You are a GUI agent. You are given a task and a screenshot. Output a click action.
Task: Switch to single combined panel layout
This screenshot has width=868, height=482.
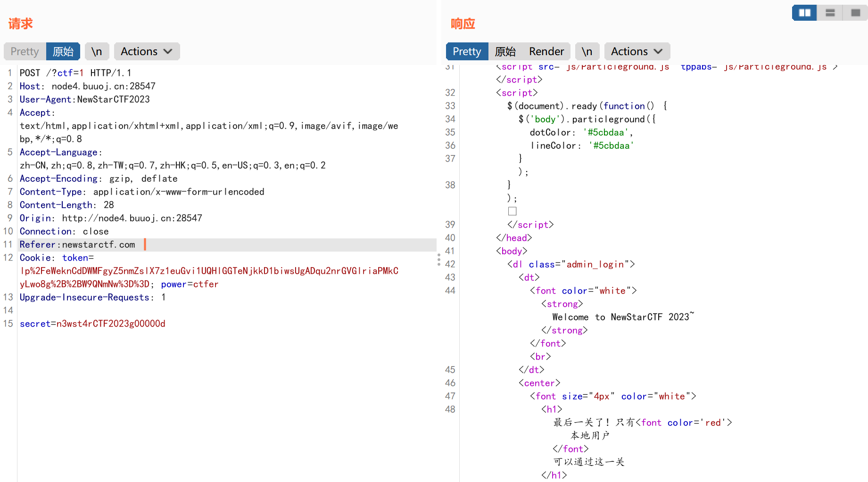point(855,13)
